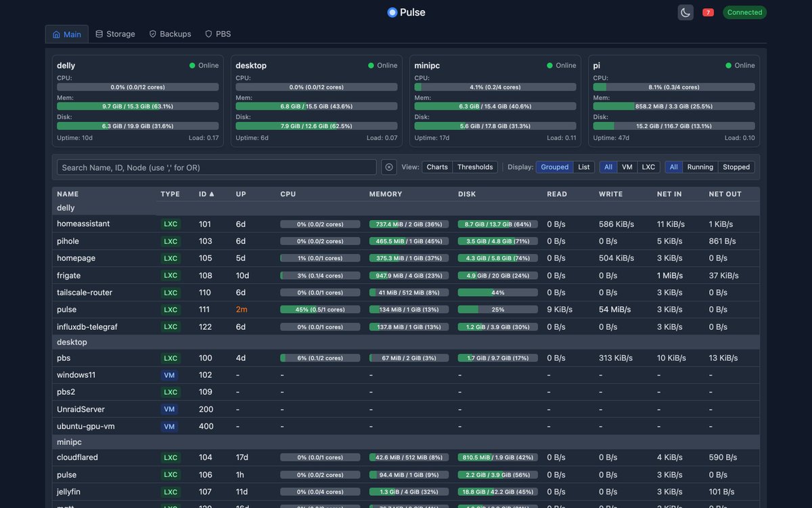Select the All status filter next to Running
This screenshot has height=508, width=812.
(674, 167)
